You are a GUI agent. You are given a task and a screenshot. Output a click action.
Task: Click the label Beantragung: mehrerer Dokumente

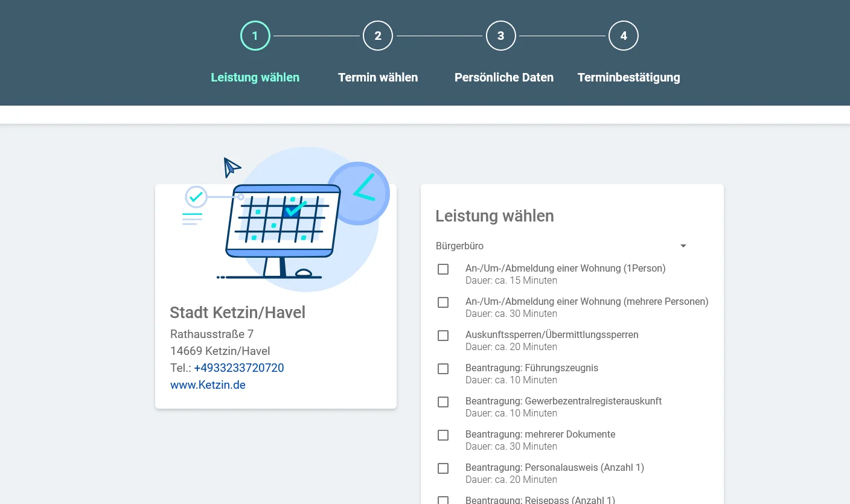pos(540,434)
